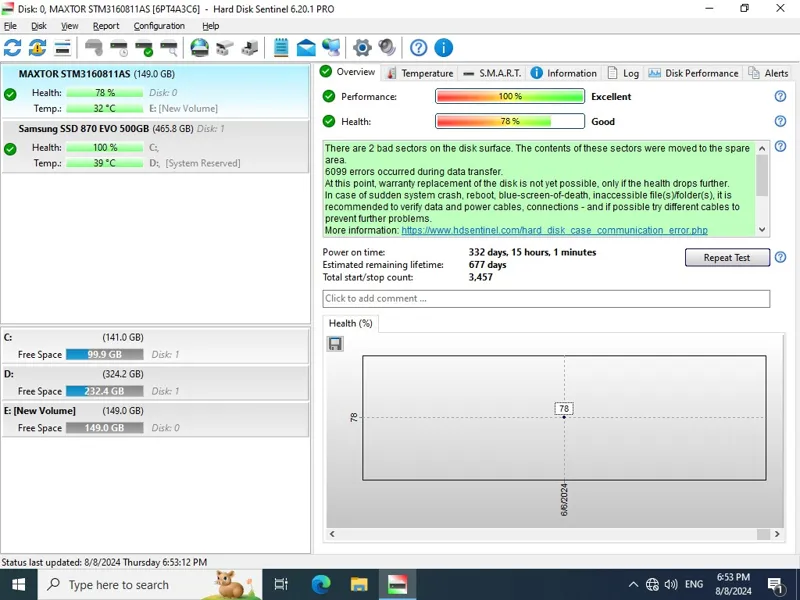The width and height of the screenshot is (800, 600).
Task: Open the View menu
Action: [70, 26]
